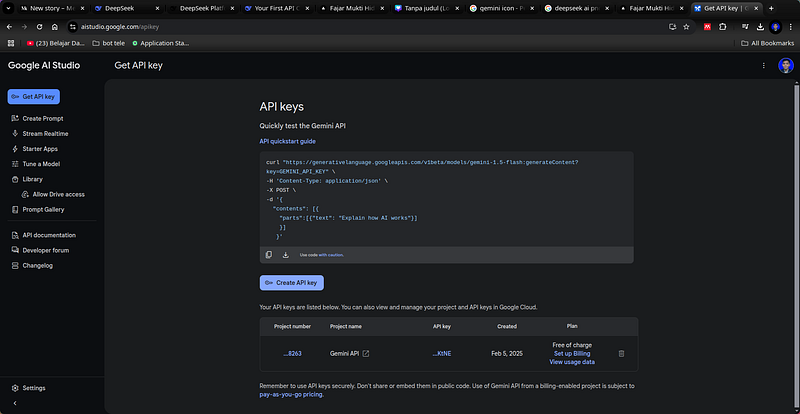Open Tune a Model in the sidebar
Image resolution: width=800 pixels, height=414 pixels.
pyautogui.click(x=35, y=164)
